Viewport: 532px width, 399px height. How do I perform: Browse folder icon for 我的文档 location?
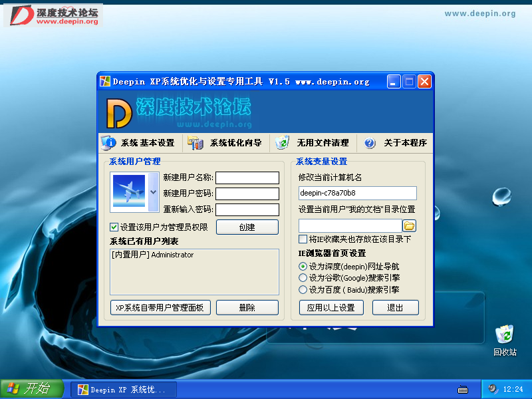tap(410, 225)
